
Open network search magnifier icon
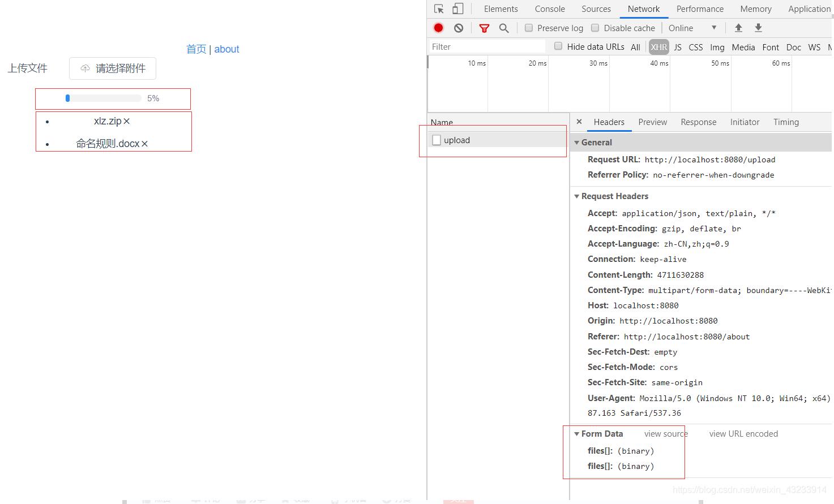[x=504, y=28]
